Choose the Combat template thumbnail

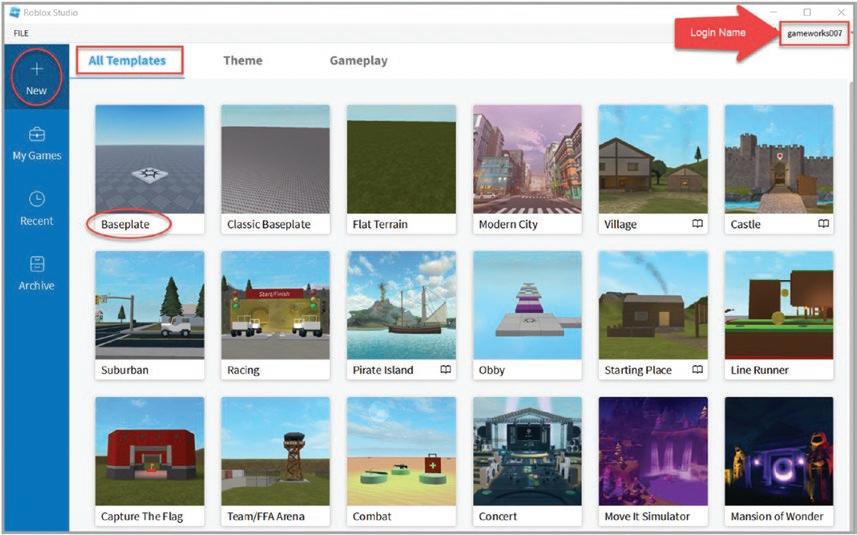point(401,451)
